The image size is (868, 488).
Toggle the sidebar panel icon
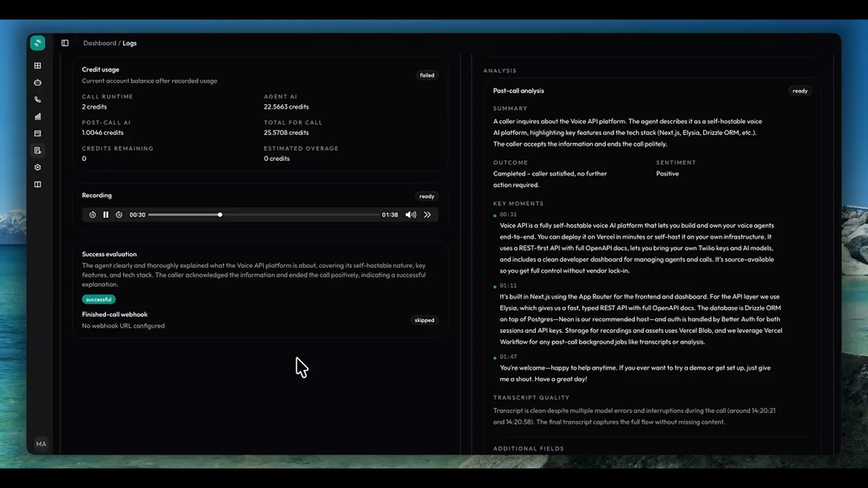[x=65, y=43]
